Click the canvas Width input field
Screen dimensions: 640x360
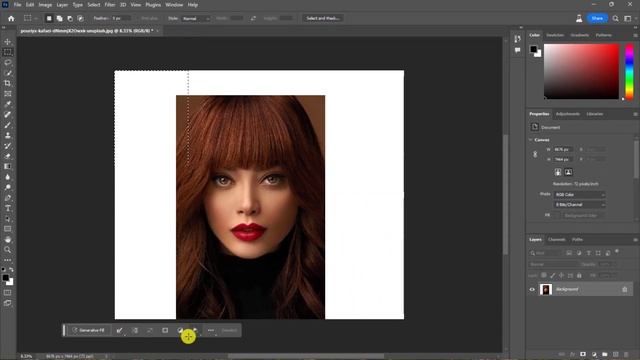pos(564,149)
